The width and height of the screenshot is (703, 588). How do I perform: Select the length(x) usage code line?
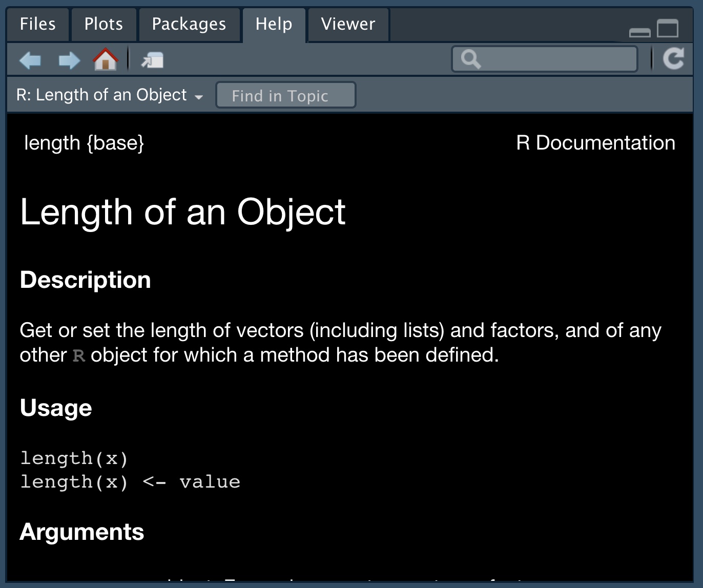coord(73,458)
